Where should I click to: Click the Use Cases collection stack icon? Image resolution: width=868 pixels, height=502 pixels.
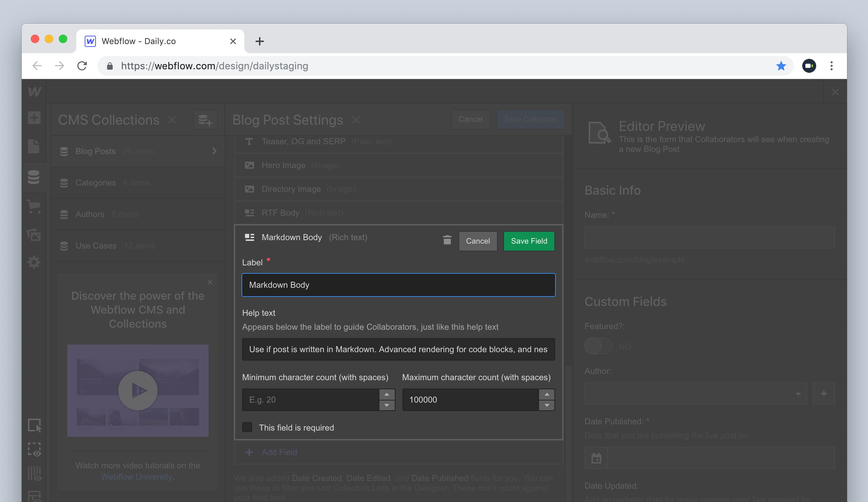(x=64, y=246)
